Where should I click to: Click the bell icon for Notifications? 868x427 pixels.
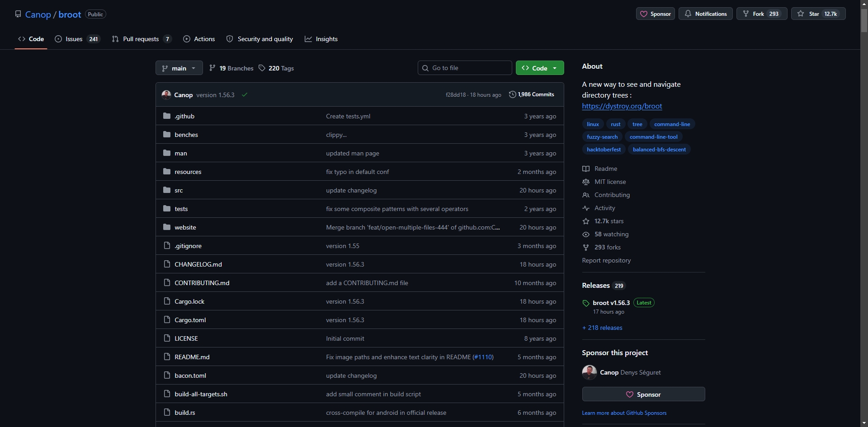click(688, 14)
